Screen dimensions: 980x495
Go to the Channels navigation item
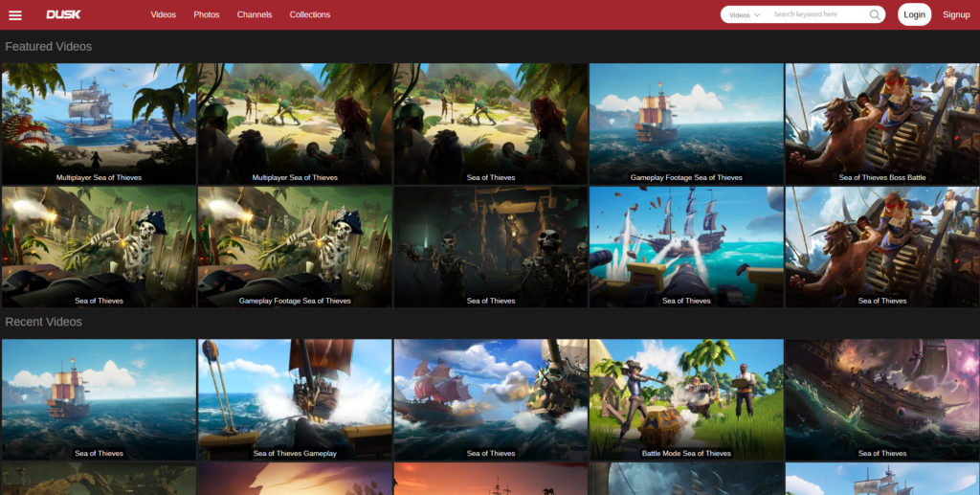click(x=255, y=14)
